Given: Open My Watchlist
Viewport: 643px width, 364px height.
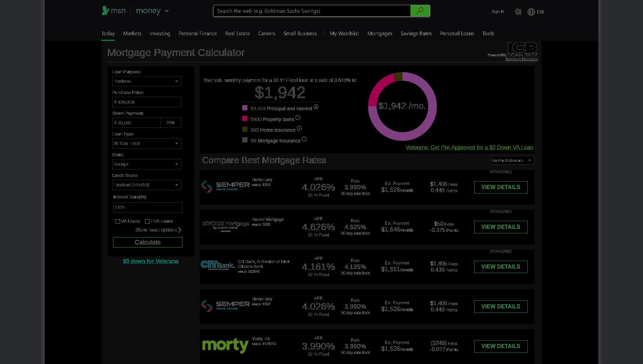Looking at the screenshot, I should [x=344, y=34].
